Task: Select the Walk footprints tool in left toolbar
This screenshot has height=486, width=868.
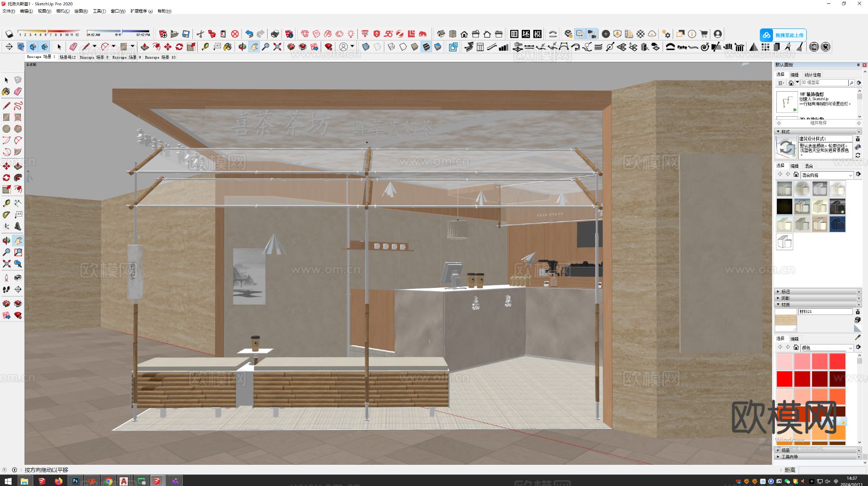Action: (6, 289)
